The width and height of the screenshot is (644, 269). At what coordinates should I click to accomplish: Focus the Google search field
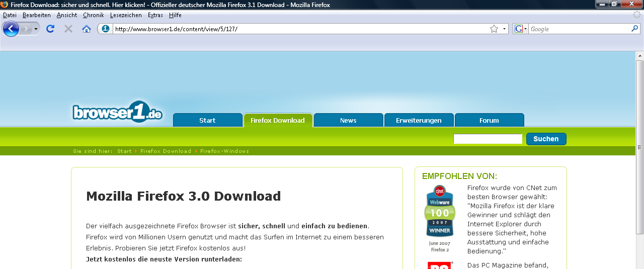(580, 29)
